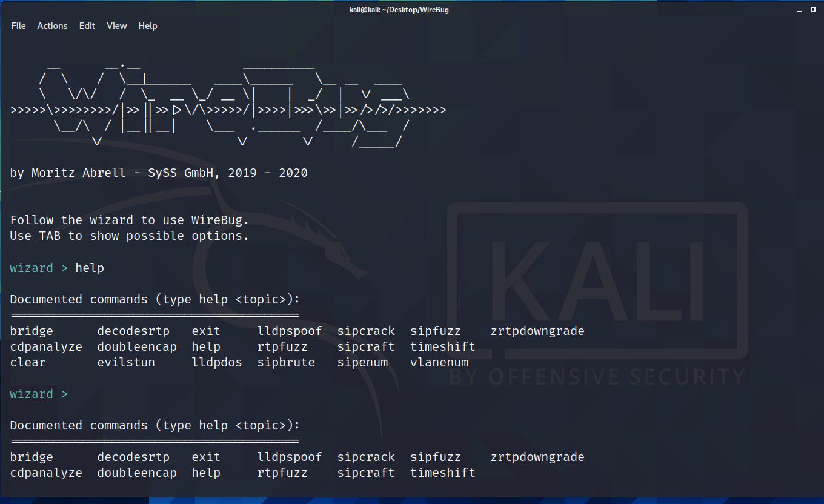Click 'Use TAB to show possible options.' text
This screenshot has width=824, height=504.
tap(130, 236)
